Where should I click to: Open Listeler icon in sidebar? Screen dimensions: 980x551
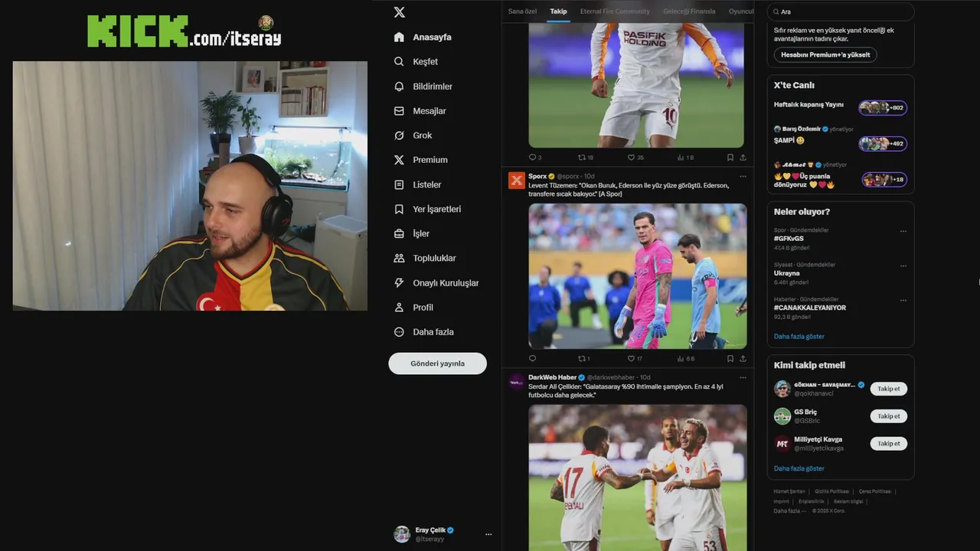[399, 184]
